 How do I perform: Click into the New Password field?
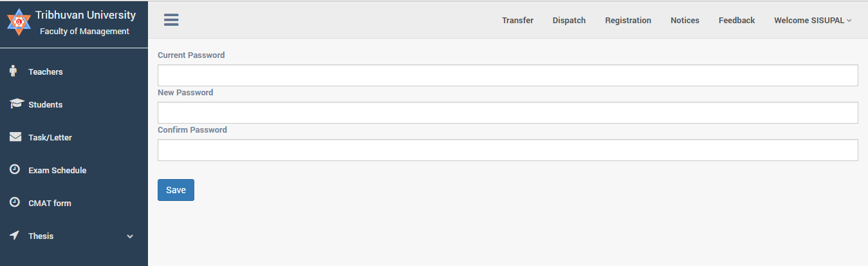(x=507, y=113)
